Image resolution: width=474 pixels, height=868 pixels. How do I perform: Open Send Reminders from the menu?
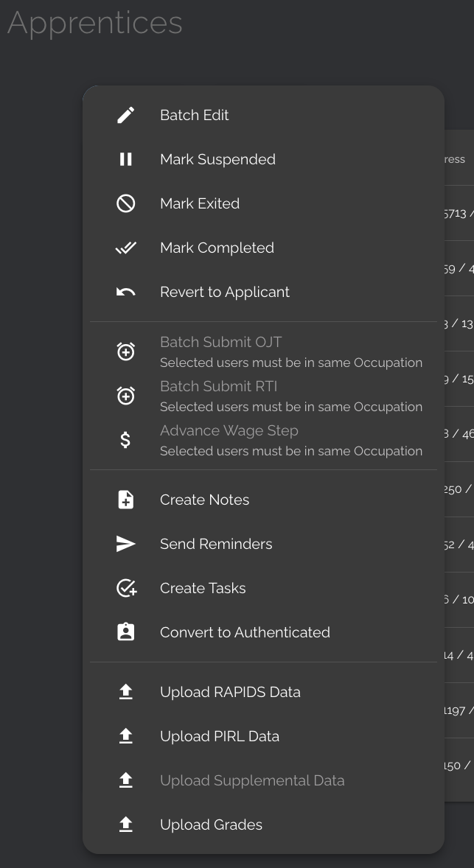tap(216, 544)
